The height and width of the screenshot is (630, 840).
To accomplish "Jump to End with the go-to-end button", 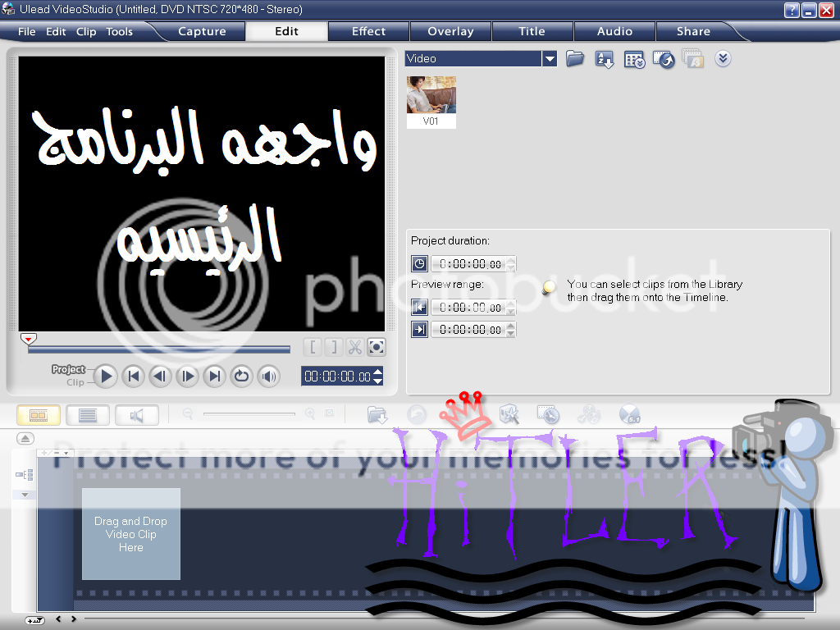I will point(215,376).
